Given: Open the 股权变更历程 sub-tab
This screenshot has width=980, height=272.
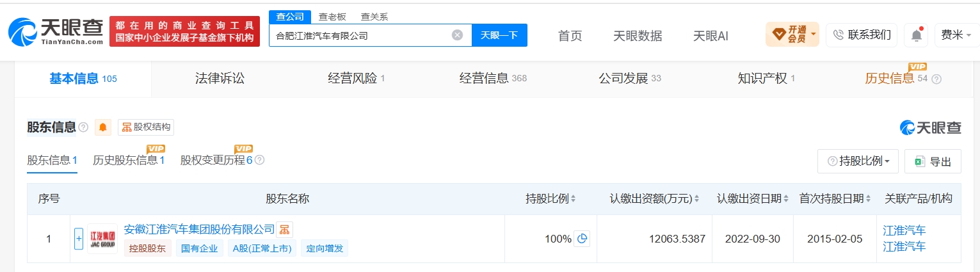Looking at the screenshot, I should click(x=216, y=160).
